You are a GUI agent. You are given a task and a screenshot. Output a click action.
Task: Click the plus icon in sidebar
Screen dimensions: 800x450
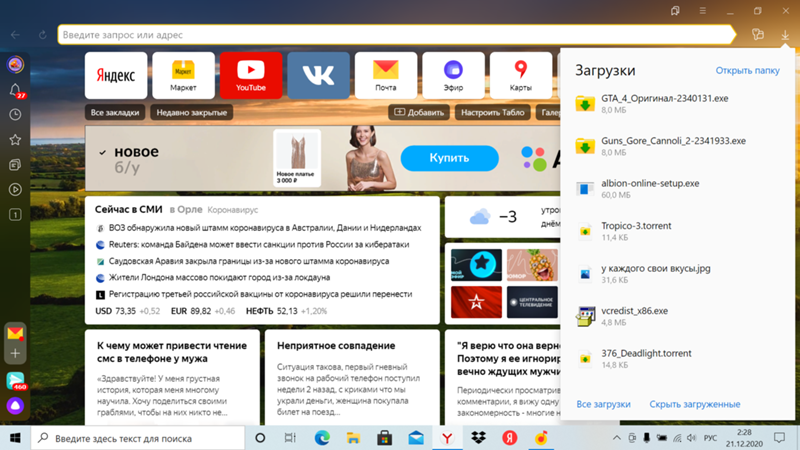15,353
